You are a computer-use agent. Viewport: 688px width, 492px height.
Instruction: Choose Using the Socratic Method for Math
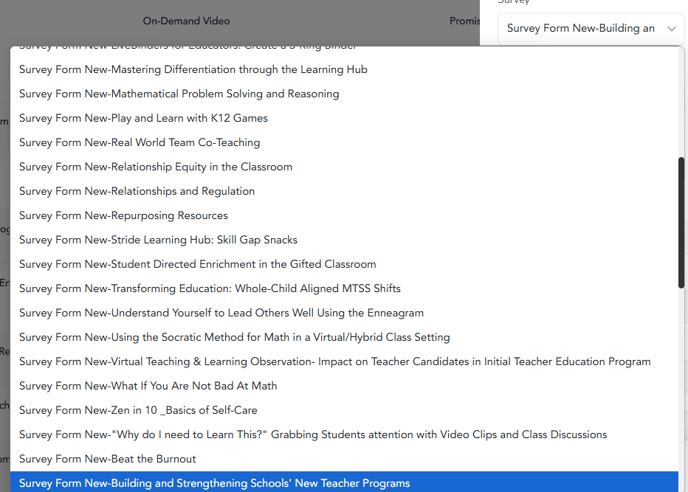344,338
